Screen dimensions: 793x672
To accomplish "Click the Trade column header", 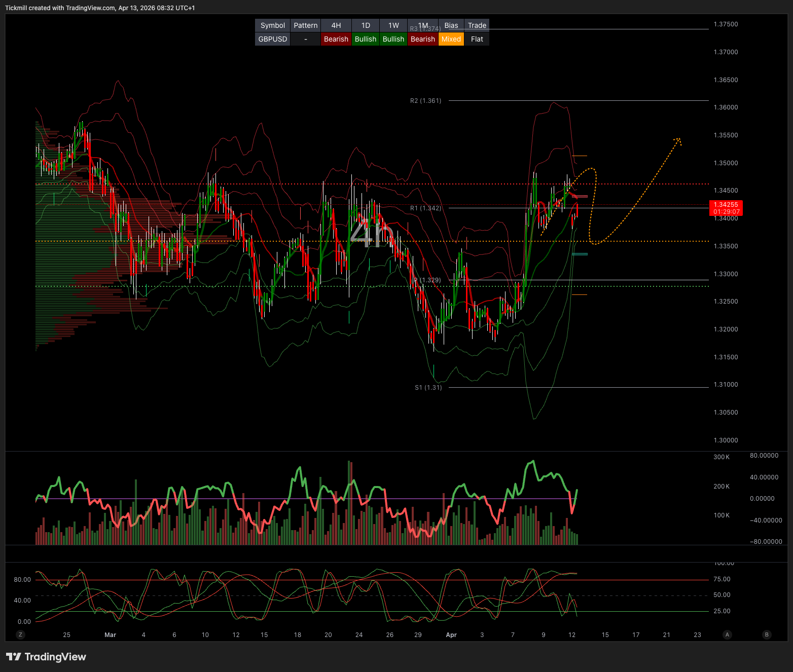I will pyautogui.click(x=477, y=25).
